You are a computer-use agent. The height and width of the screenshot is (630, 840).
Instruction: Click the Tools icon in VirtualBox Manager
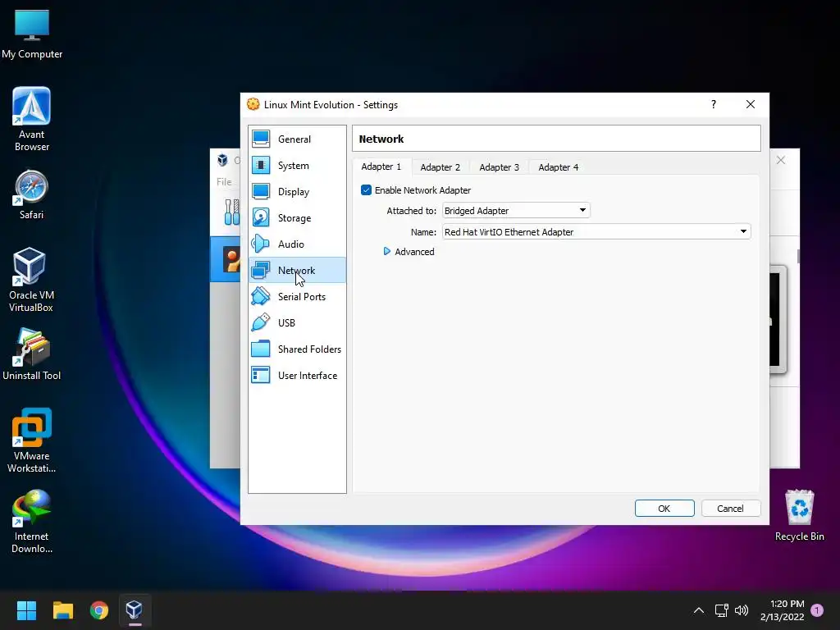point(232,212)
